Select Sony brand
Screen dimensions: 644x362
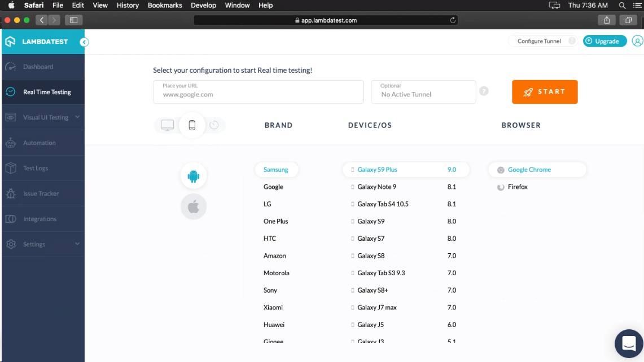270,290
